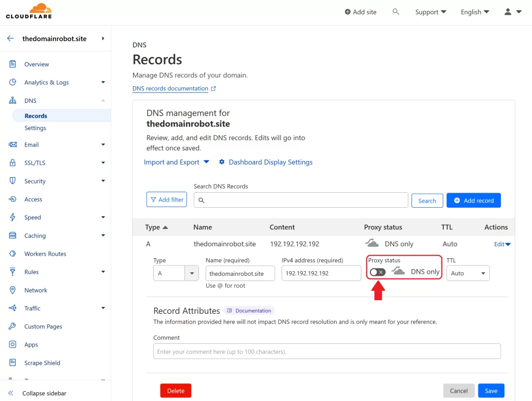Open the Records menu item under DNS
The width and height of the screenshot is (532, 401).
click(36, 115)
